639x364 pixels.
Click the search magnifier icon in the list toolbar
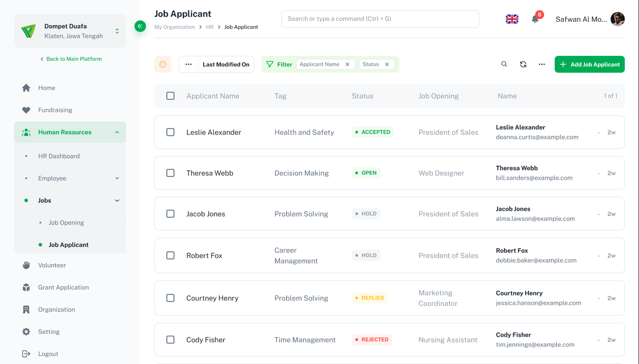click(504, 64)
